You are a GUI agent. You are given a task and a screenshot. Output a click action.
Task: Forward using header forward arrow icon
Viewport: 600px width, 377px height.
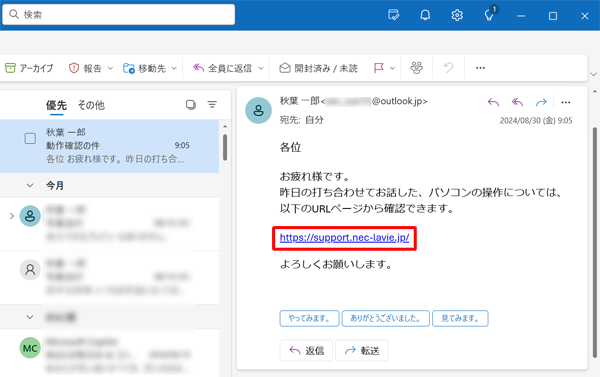coord(541,102)
